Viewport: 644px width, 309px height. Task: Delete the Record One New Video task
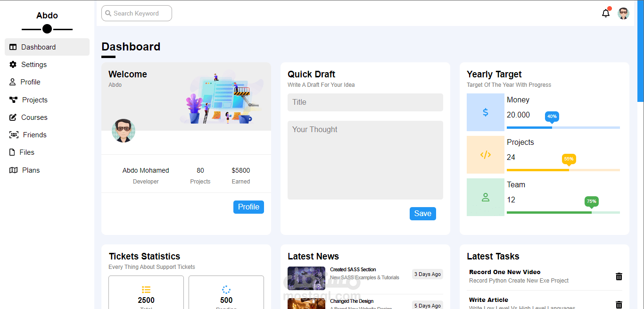click(x=619, y=276)
